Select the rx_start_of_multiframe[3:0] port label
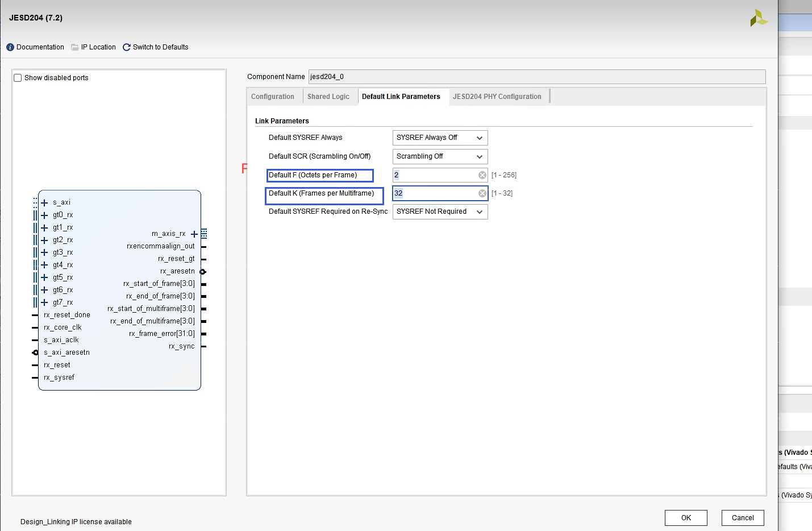This screenshot has width=812, height=531. coord(151,309)
